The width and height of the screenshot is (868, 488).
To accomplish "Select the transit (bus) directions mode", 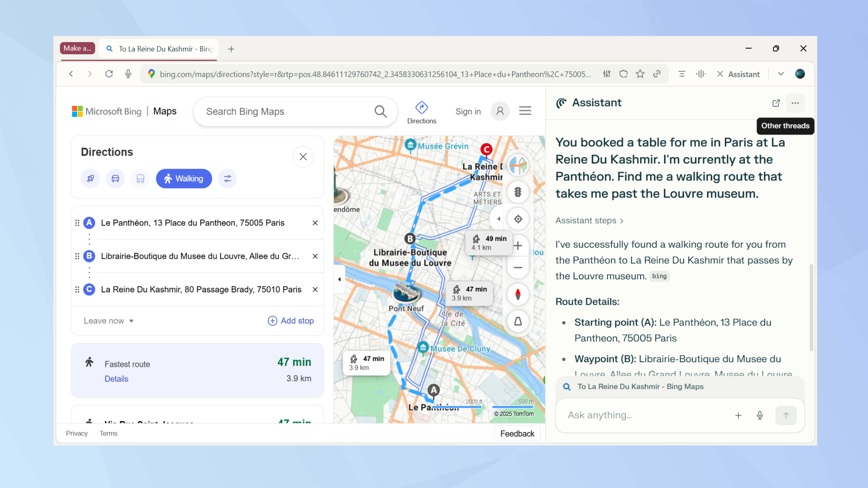I will [x=140, y=178].
